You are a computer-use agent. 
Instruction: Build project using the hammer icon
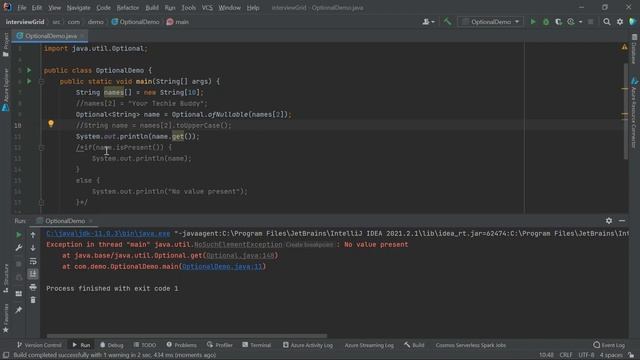(447, 22)
